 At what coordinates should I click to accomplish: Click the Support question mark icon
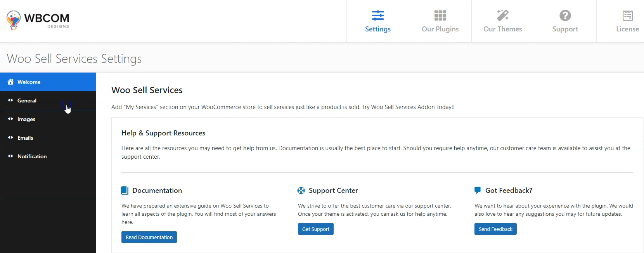click(x=565, y=16)
